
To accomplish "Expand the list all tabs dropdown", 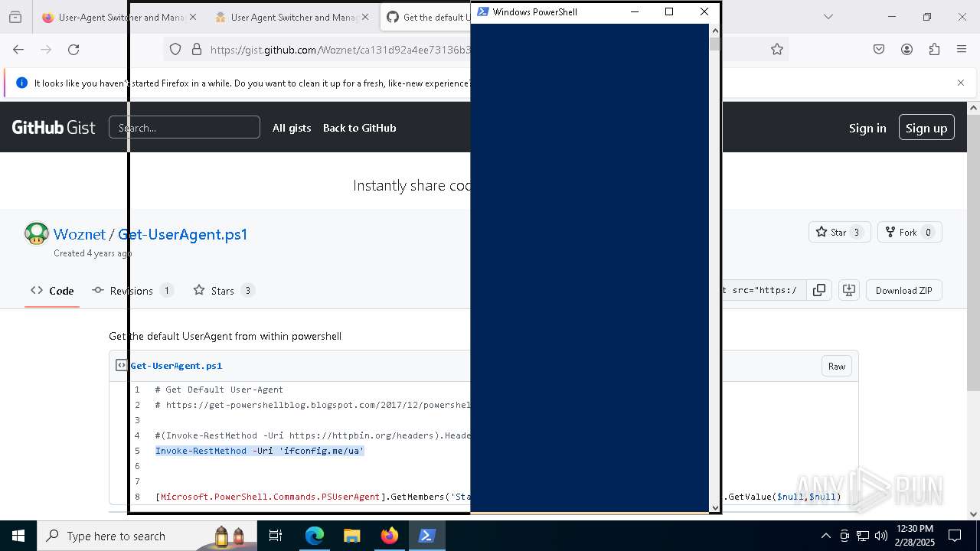I will click(828, 17).
